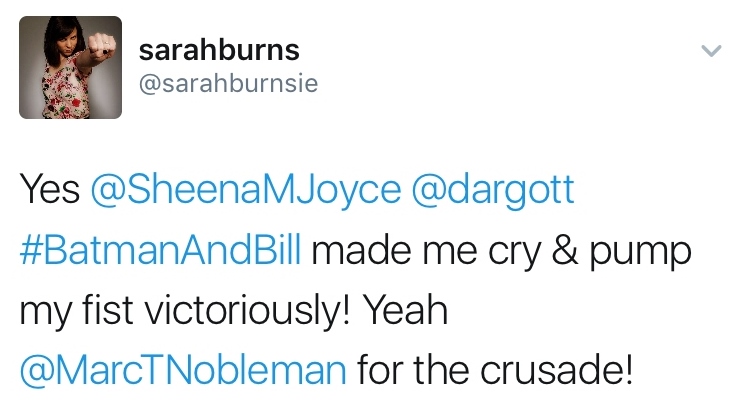Open the sarahburns display name profile

pyautogui.click(x=219, y=50)
